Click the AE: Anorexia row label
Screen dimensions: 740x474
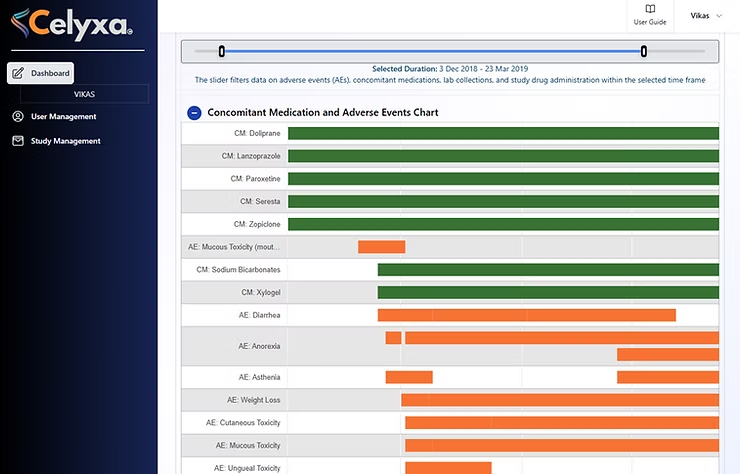click(259, 346)
